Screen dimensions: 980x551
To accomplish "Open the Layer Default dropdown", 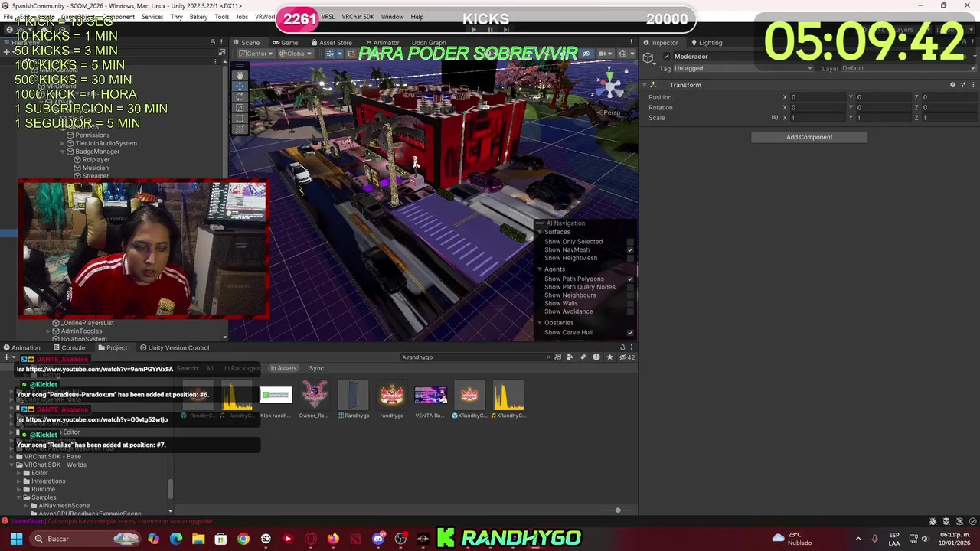I will (x=909, y=69).
